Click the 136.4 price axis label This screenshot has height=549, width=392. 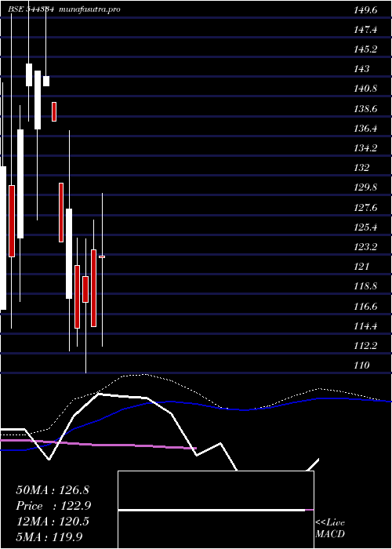(365, 129)
